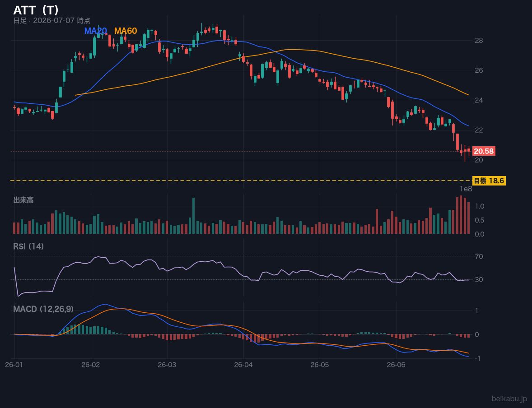Image resolution: width=532 pixels, height=408 pixels.
Task: Click the last candlestick on the price chart
Action: (x=469, y=150)
